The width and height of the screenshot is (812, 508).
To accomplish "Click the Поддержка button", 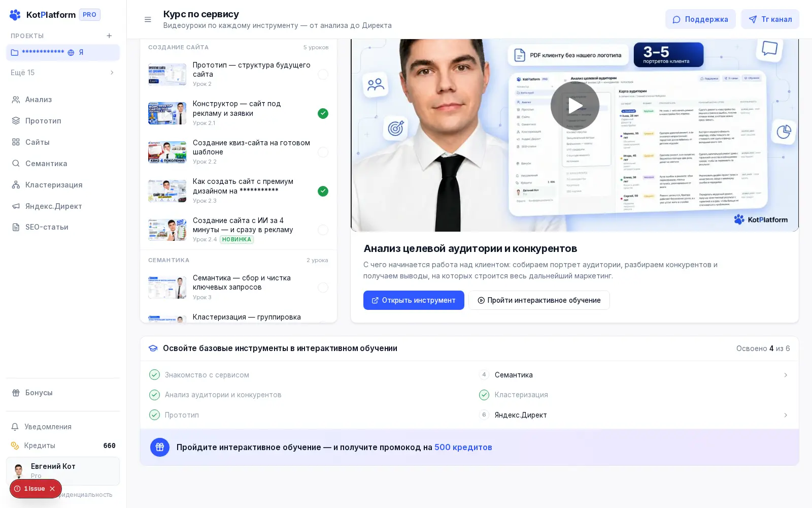I will tap(700, 19).
